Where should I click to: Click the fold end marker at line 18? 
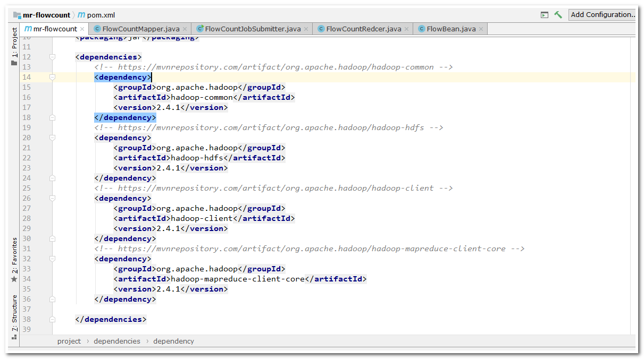(52, 117)
